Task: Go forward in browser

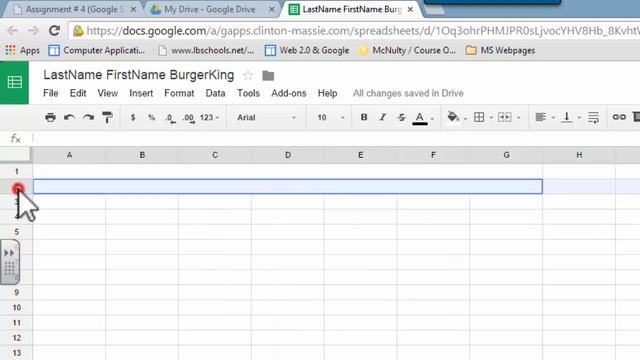Action: coord(33,31)
